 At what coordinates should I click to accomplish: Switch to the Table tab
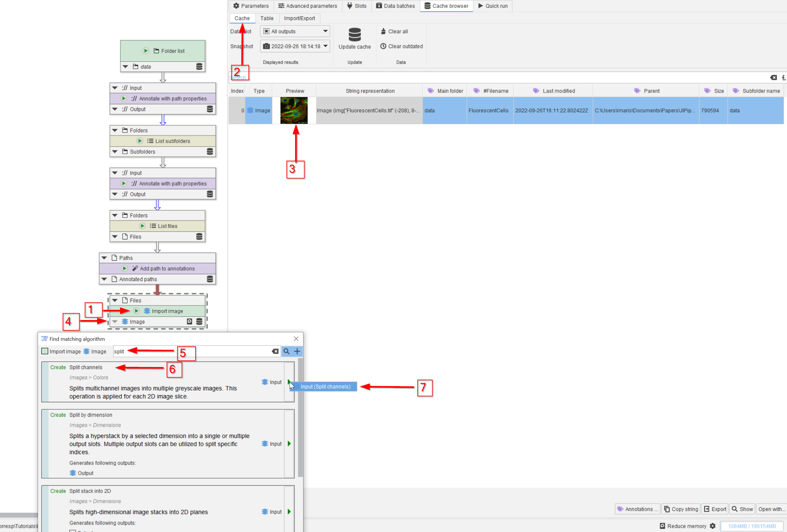coord(267,18)
